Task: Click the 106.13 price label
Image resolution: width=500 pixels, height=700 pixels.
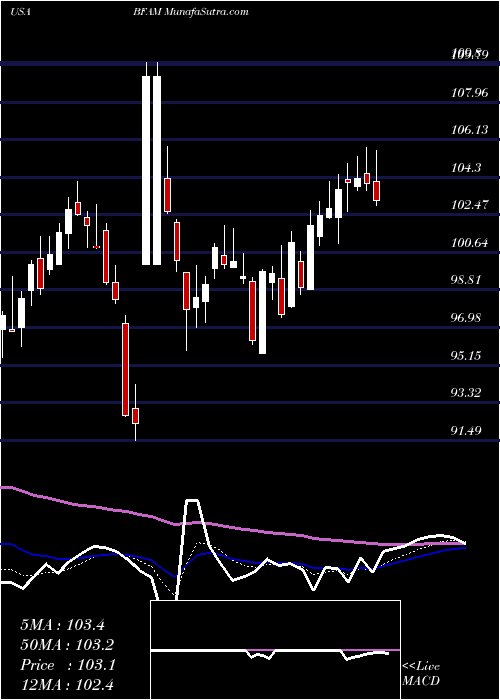Action: tap(470, 130)
